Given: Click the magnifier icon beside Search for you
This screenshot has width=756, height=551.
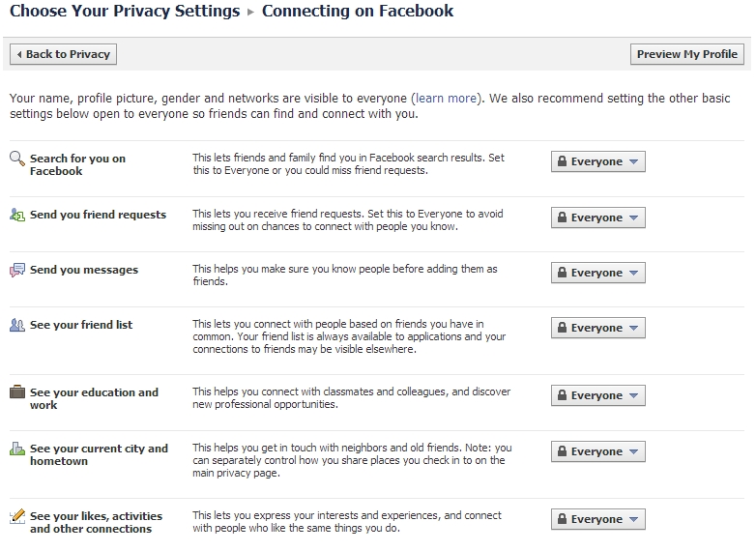Looking at the screenshot, I should pyautogui.click(x=17, y=159).
